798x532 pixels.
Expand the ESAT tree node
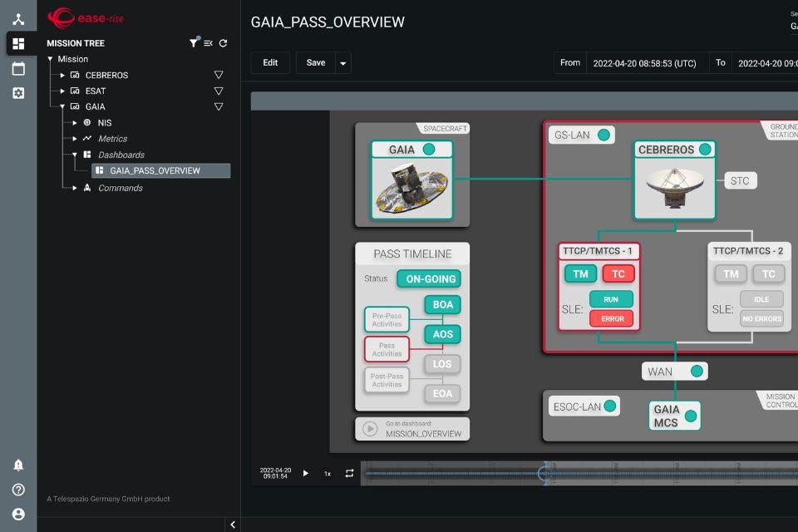coord(62,91)
